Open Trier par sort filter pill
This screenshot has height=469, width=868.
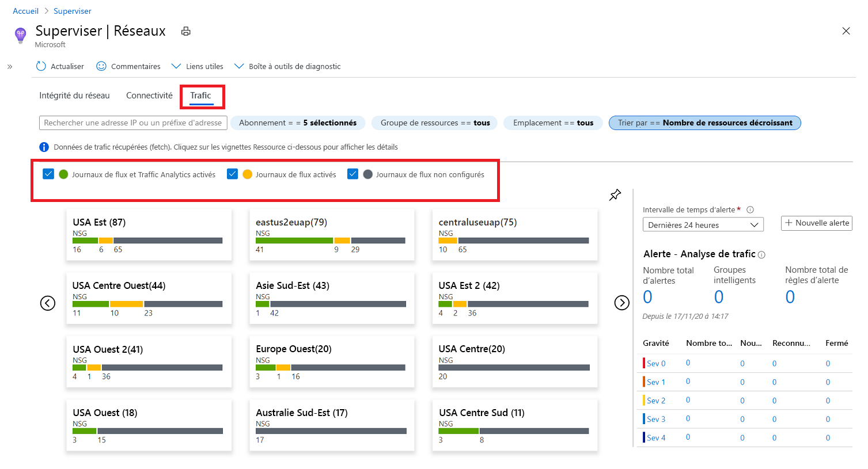(x=705, y=123)
